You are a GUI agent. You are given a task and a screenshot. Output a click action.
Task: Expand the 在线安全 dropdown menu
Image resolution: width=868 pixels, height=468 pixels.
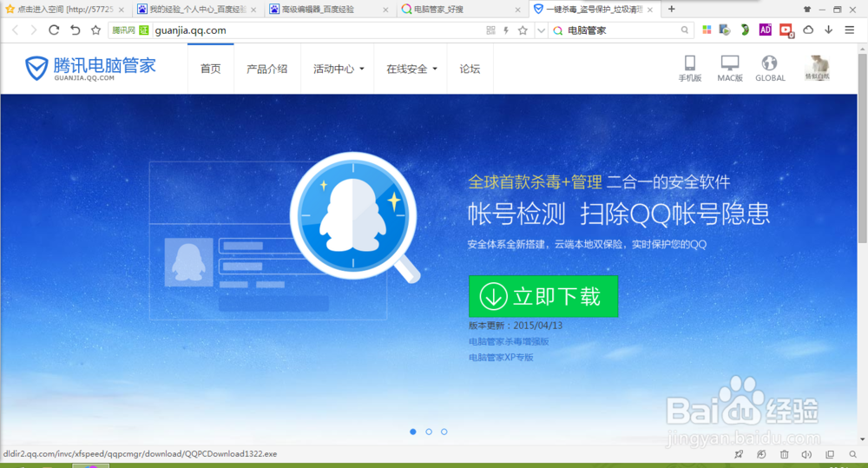411,69
